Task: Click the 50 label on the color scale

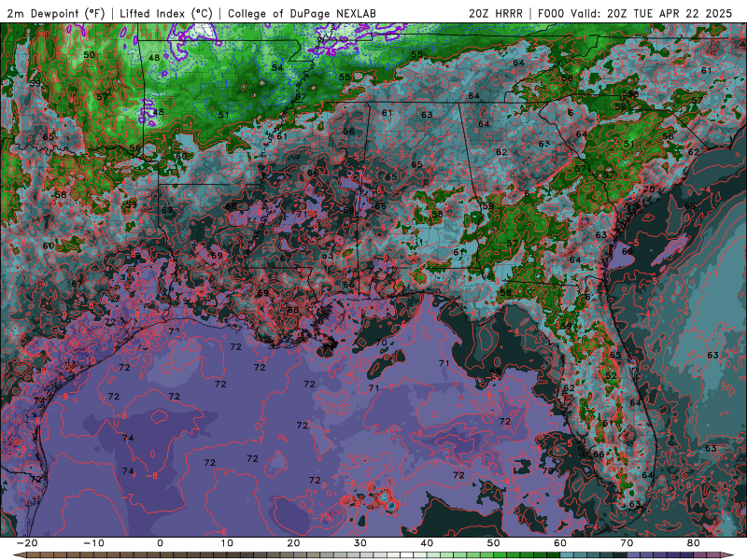Action: point(494,543)
